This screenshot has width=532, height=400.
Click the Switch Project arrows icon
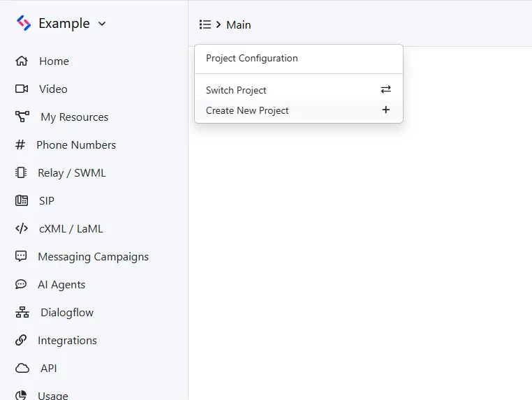pos(385,89)
